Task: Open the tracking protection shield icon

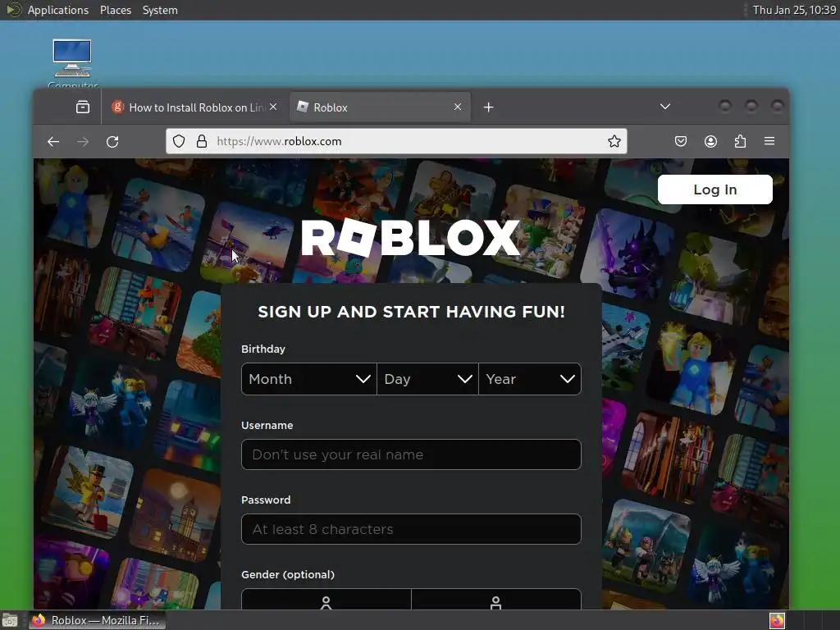Action: click(179, 141)
